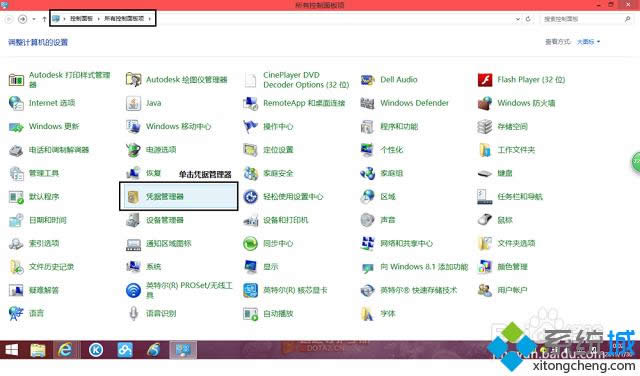
Task: Click the 文件夹选项 text label
Action: (516, 243)
